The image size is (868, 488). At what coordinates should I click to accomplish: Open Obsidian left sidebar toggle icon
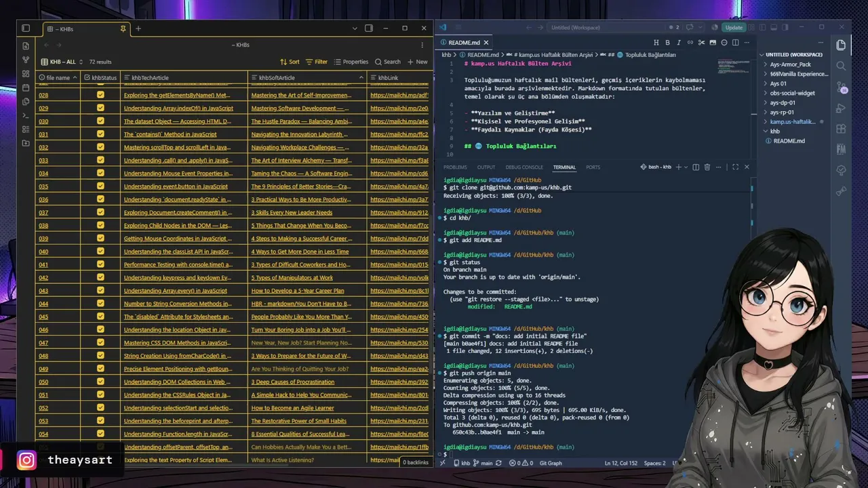click(26, 28)
